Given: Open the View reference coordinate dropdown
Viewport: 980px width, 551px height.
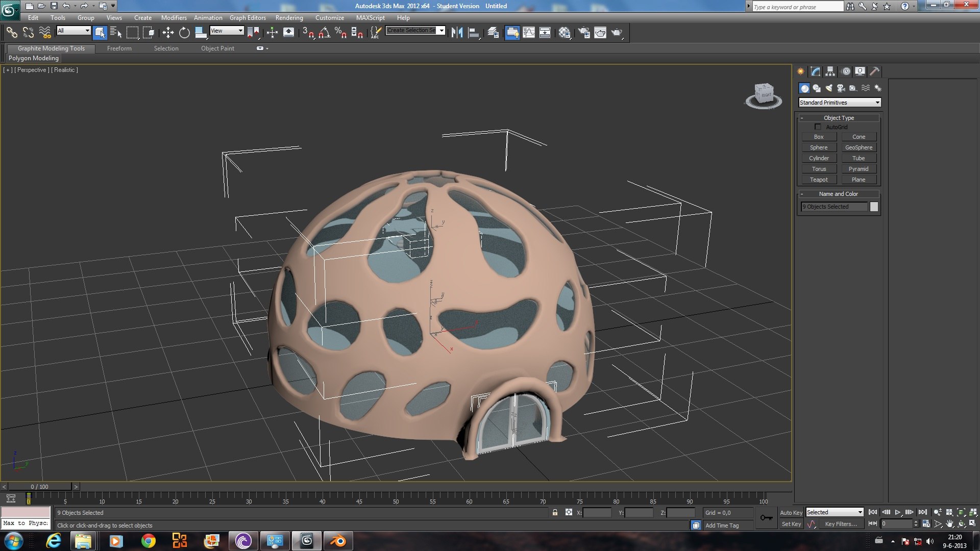Looking at the screenshot, I should tap(227, 31).
